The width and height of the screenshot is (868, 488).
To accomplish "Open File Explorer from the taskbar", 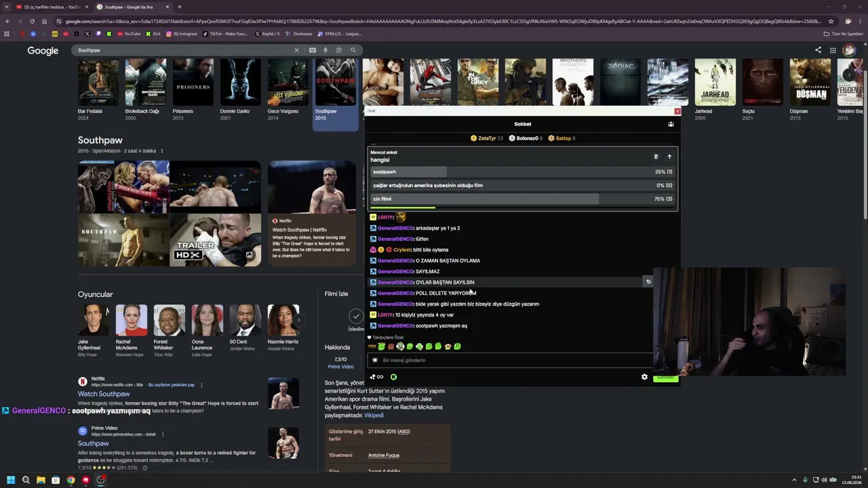I will click(41, 480).
